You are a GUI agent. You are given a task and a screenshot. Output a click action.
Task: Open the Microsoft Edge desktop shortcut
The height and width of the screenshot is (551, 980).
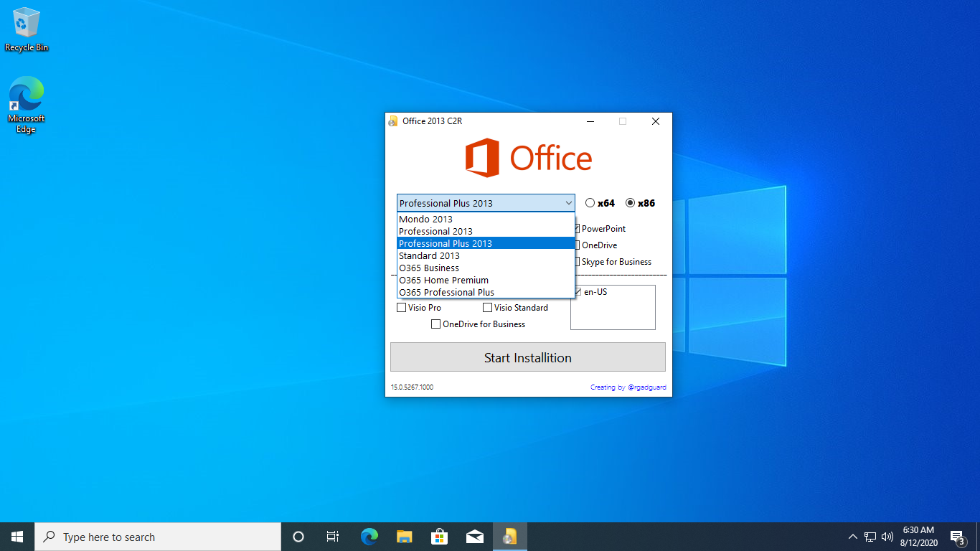point(27,105)
